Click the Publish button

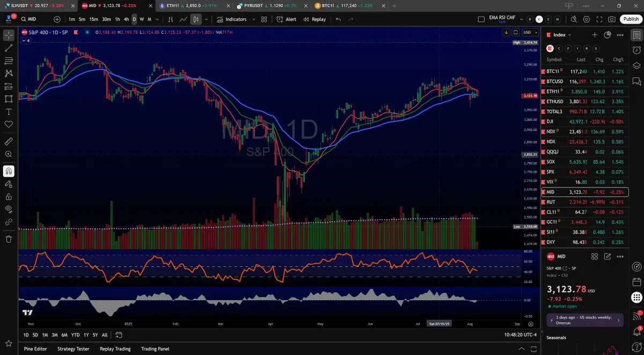click(x=631, y=19)
